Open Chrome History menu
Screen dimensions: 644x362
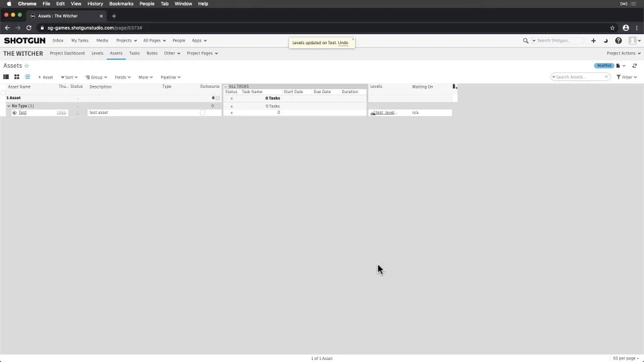[x=95, y=4]
